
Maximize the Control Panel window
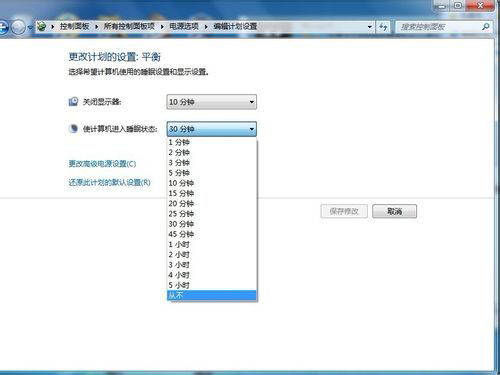pos(459,6)
